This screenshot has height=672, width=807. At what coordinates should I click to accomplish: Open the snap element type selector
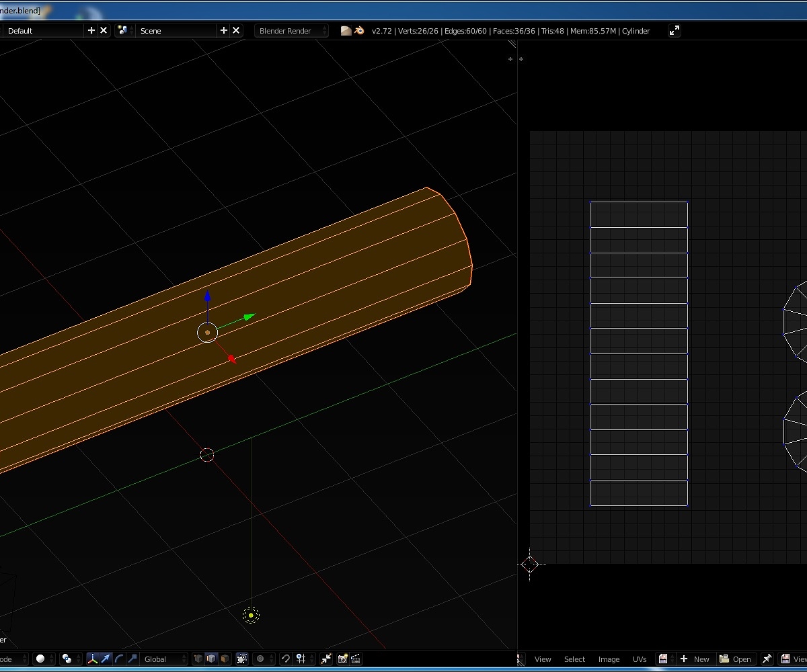305,659
